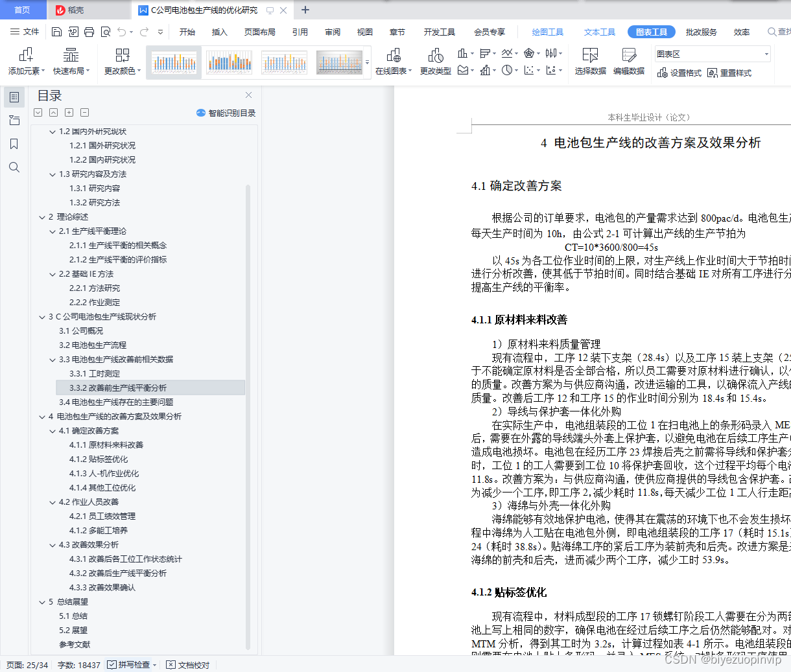Click the Save icon in quick toolbar
Viewport: 791px width, 672px height.
(x=56, y=32)
